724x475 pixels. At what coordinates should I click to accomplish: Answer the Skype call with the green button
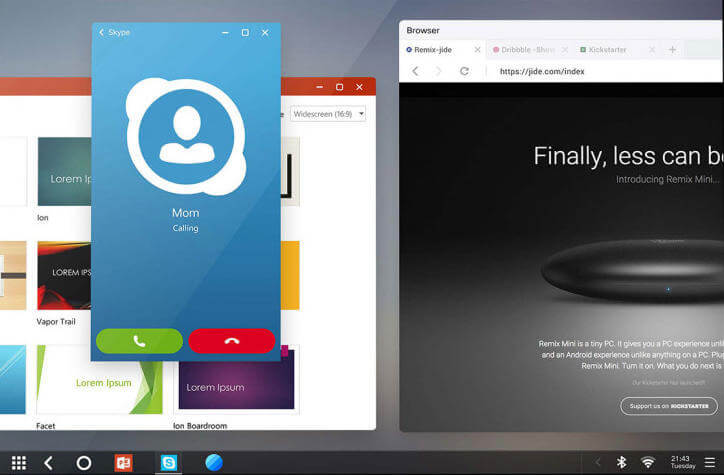pos(139,341)
